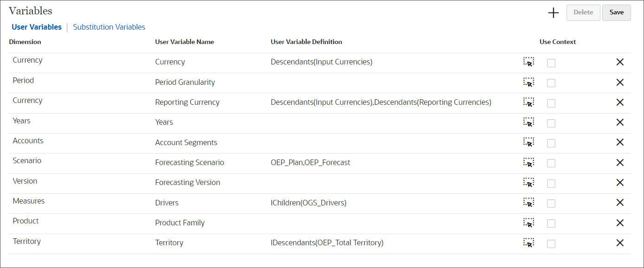
Task: Switch to the Substitution Variables tab
Action: [x=109, y=27]
